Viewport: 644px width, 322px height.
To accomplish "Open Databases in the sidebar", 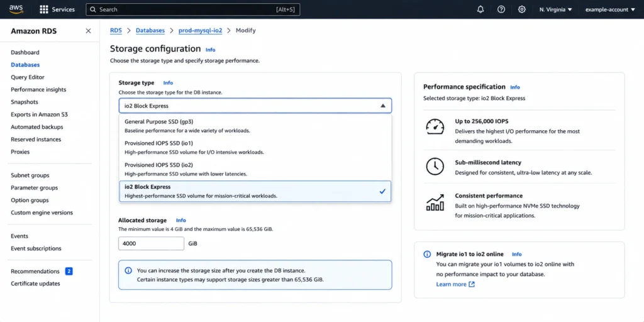I will [x=25, y=65].
